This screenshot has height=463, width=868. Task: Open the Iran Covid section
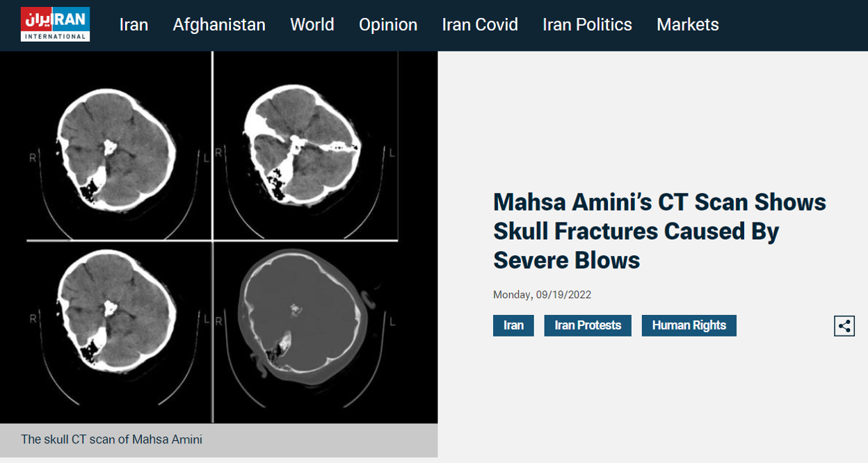coord(480,25)
